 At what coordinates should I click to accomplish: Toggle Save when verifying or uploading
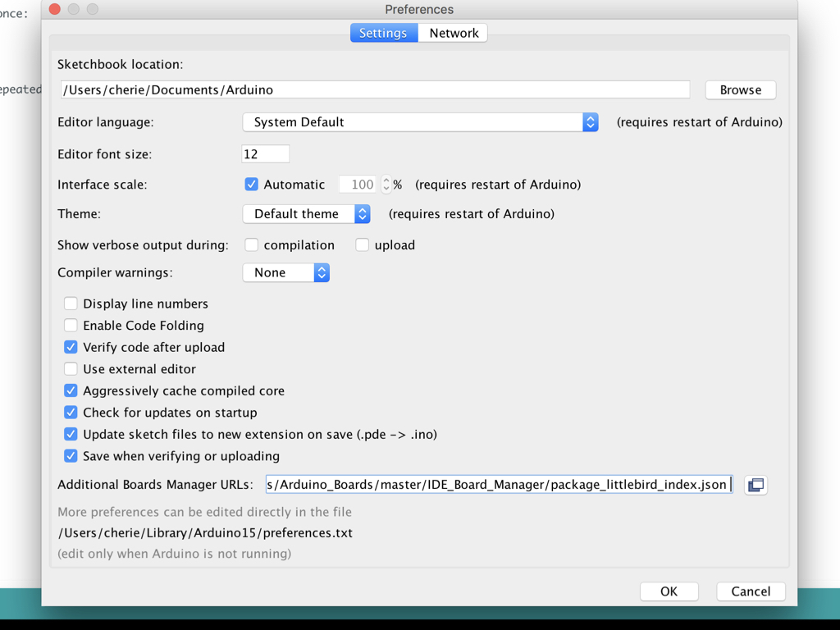71,456
